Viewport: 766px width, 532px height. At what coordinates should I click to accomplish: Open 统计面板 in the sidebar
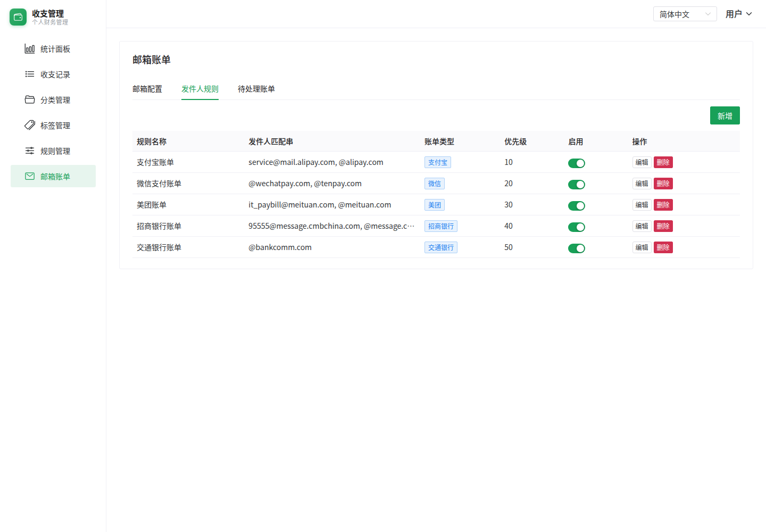[x=53, y=49]
